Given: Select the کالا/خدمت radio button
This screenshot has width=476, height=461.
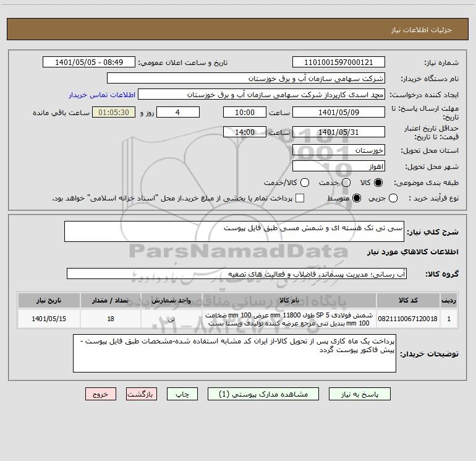Looking at the screenshot, I should point(305,183).
